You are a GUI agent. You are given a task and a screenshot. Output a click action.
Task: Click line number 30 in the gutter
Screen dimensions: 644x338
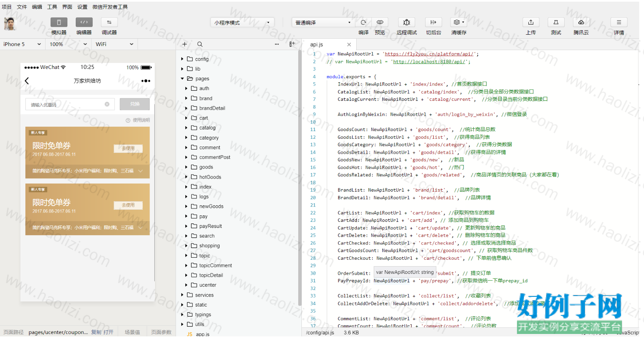[313, 273]
